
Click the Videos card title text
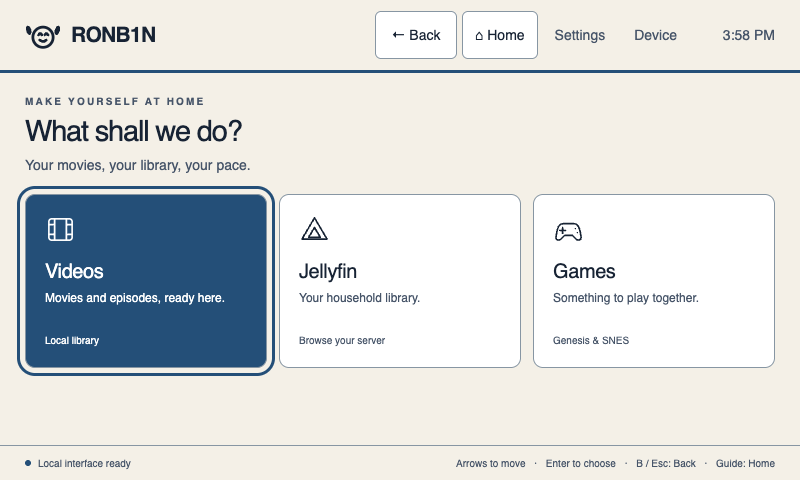[x=74, y=271]
